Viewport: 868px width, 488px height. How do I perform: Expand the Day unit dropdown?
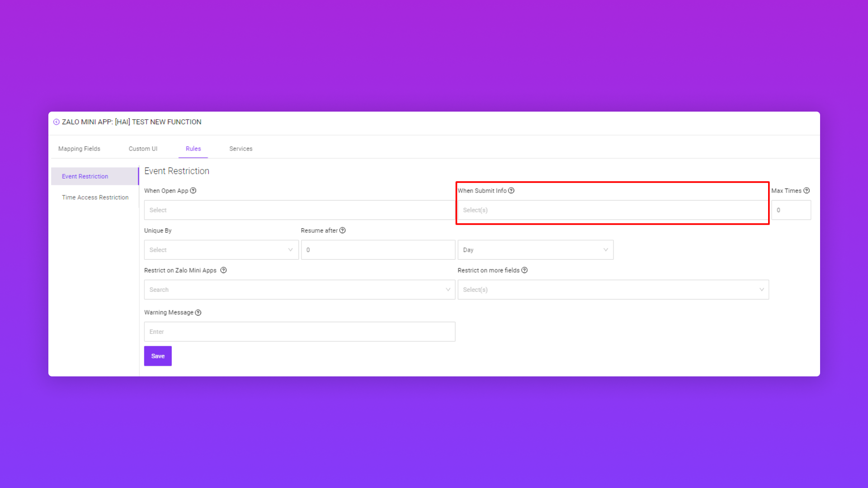point(535,250)
